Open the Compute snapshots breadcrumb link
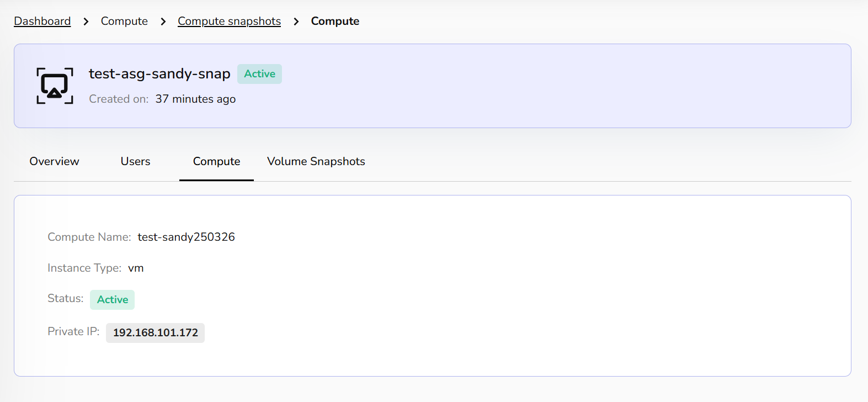Image resolution: width=868 pixels, height=402 pixels. tap(229, 21)
